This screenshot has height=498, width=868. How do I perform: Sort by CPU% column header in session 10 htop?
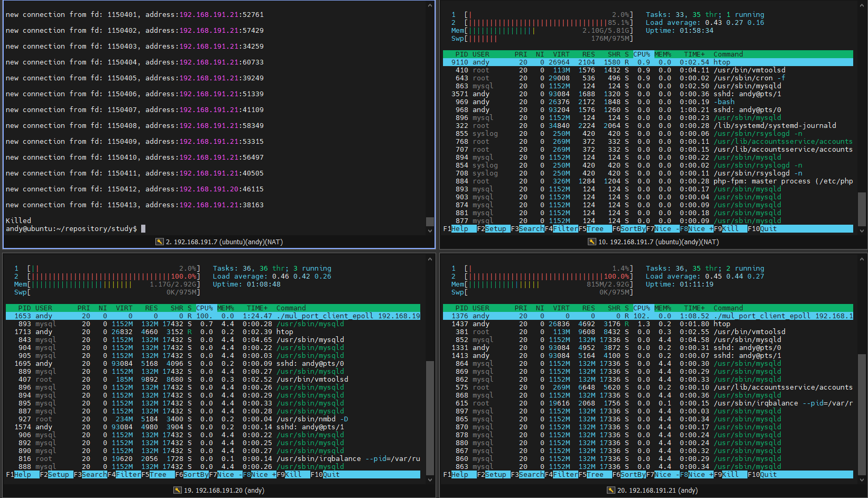tap(642, 54)
